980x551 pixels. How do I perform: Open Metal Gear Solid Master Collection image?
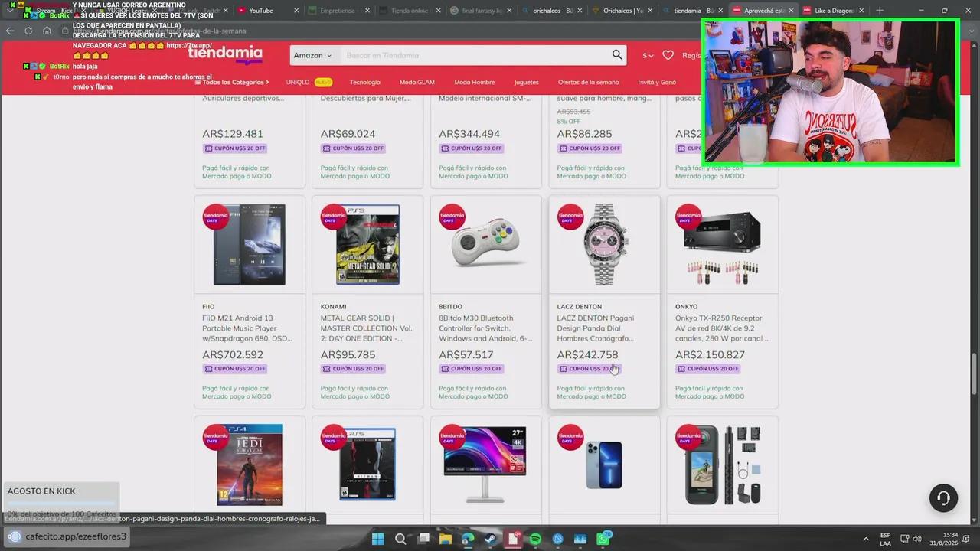[367, 245]
